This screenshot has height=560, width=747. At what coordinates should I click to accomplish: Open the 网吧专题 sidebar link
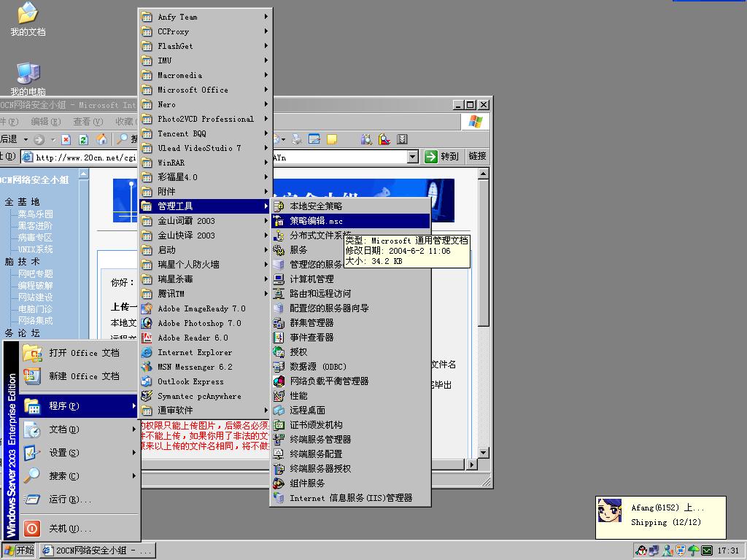coord(35,274)
